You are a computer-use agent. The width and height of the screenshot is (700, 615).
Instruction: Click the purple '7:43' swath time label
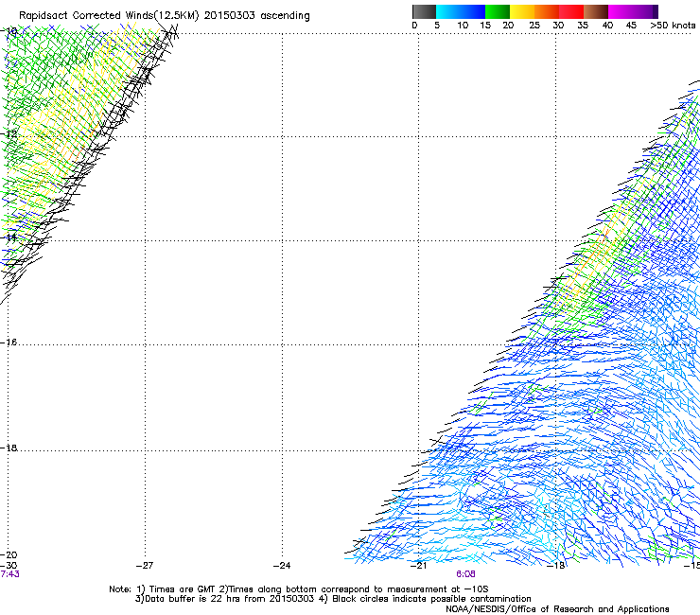click(9, 574)
